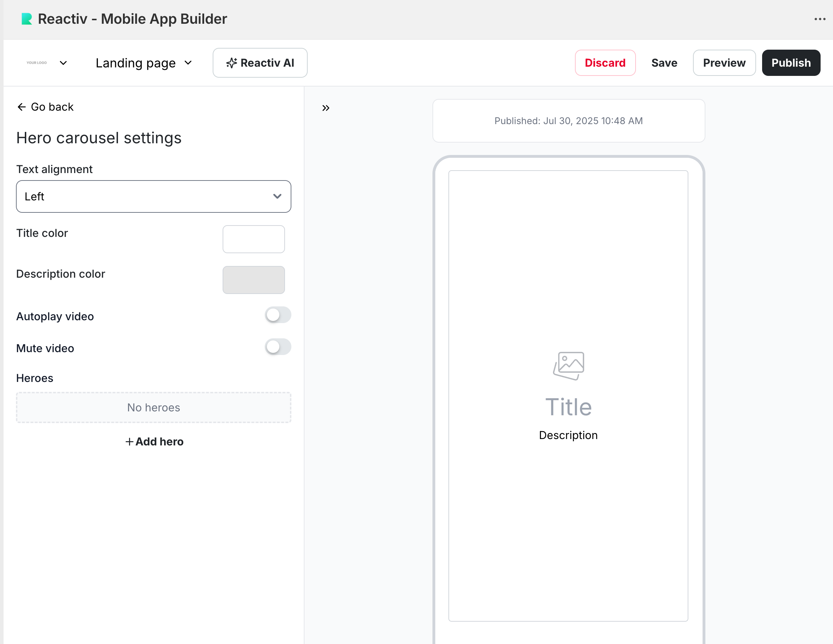The image size is (833, 644).
Task: Open the Text alignment dropdown
Action: [x=153, y=196]
